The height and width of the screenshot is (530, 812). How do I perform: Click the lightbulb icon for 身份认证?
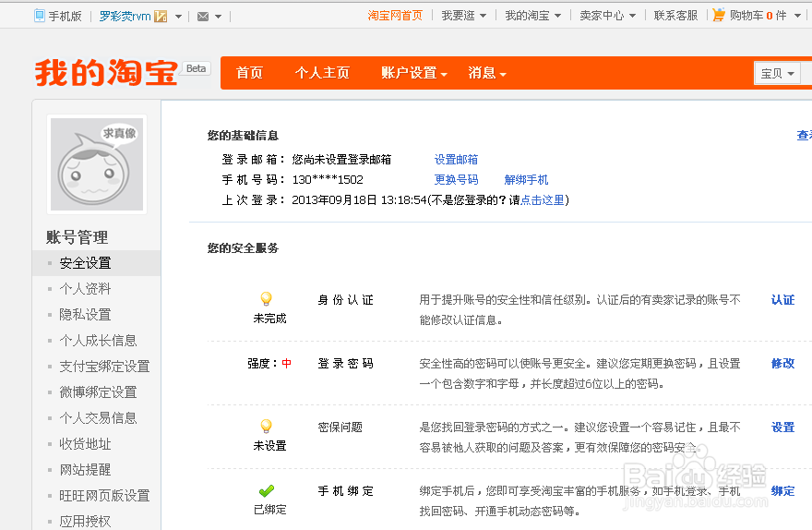[x=266, y=299]
